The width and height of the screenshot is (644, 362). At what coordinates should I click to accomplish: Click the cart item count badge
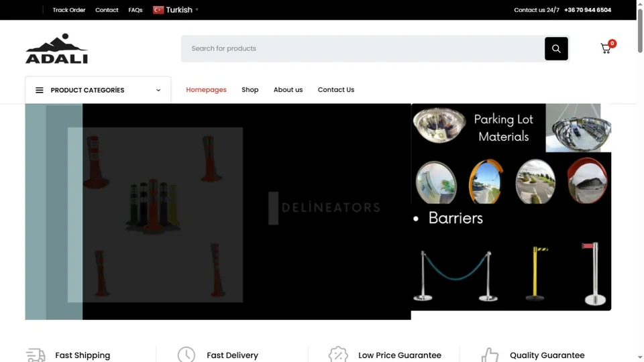pyautogui.click(x=612, y=43)
